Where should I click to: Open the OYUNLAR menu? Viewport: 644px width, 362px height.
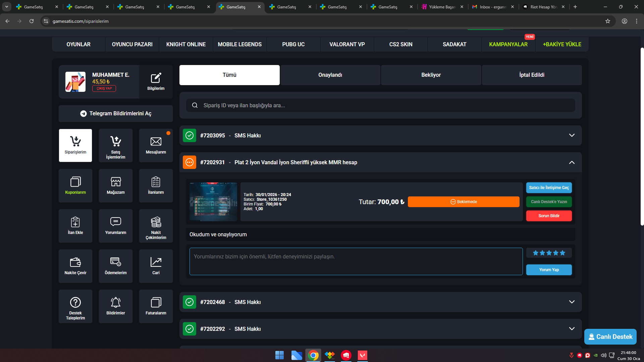point(78,44)
